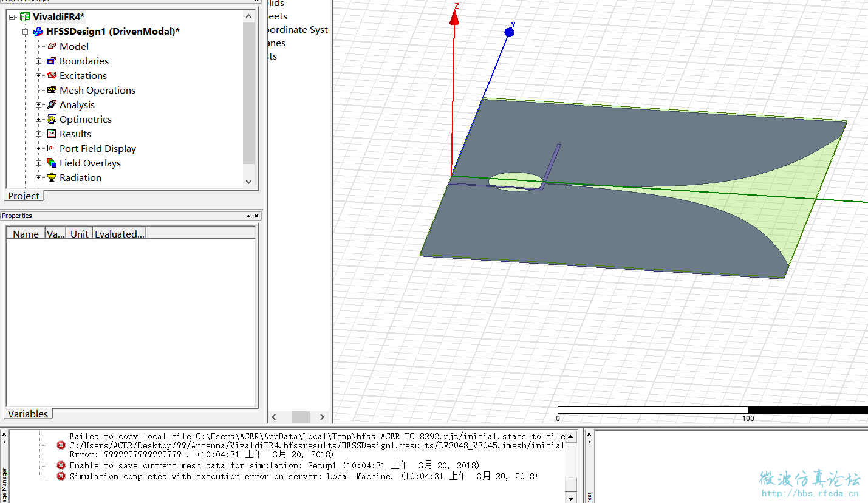Click the blue Y axis handle

[509, 32]
